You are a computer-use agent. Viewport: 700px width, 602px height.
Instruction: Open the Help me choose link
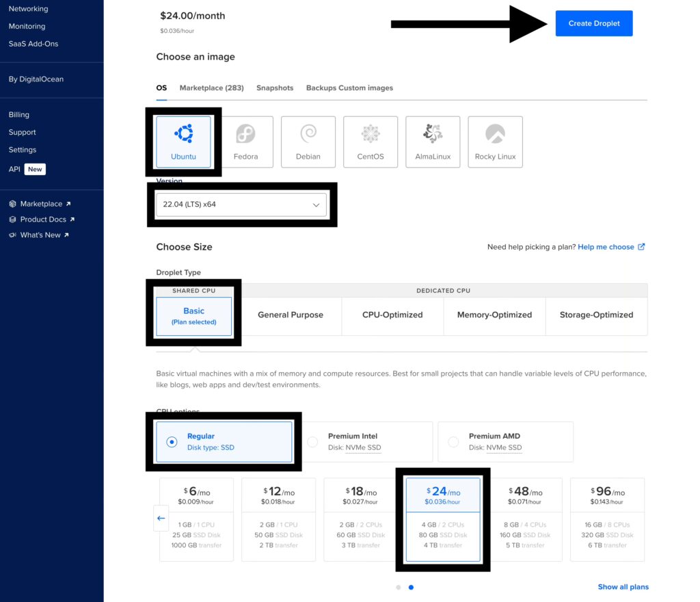tap(606, 247)
